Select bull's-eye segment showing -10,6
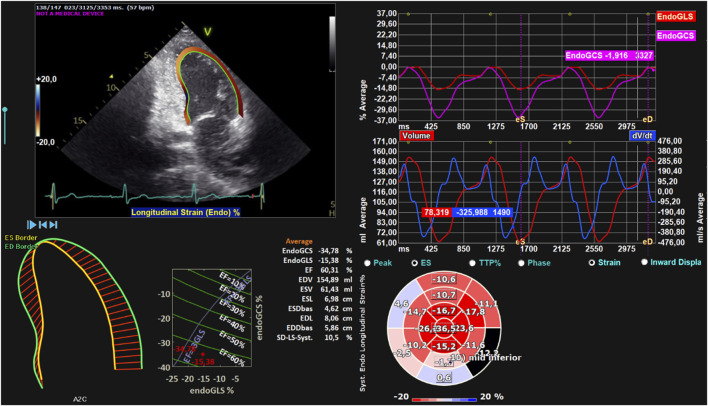708x406 pixels. tap(444, 279)
